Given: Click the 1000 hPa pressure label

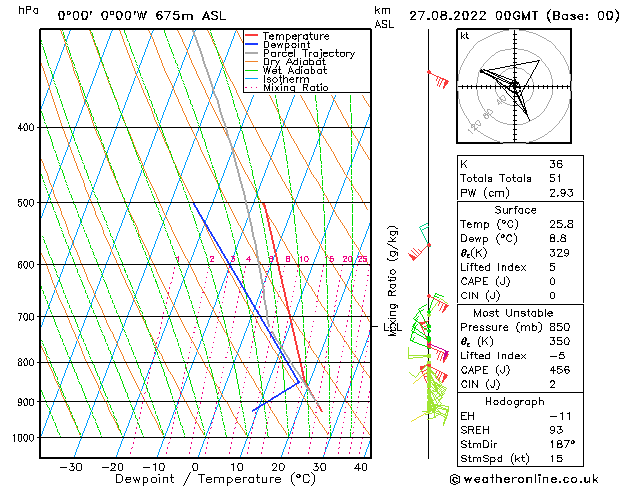Looking at the screenshot, I should [24, 438].
